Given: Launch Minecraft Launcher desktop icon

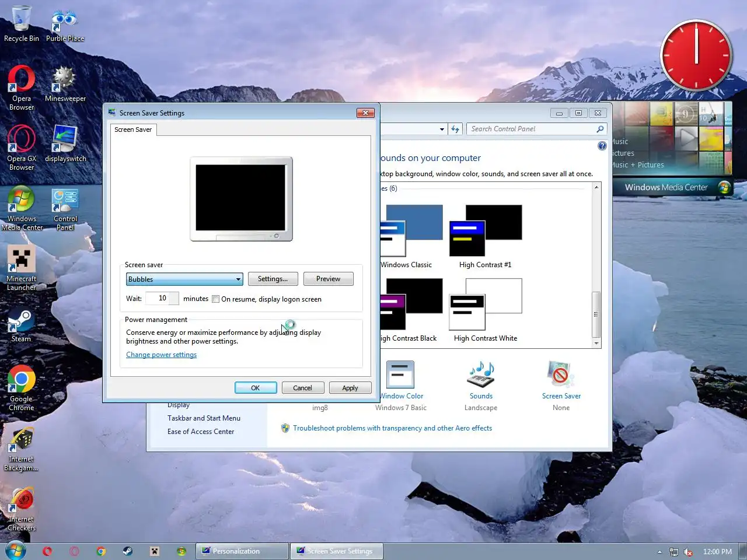Looking at the screenshot, I should point(22,268).
